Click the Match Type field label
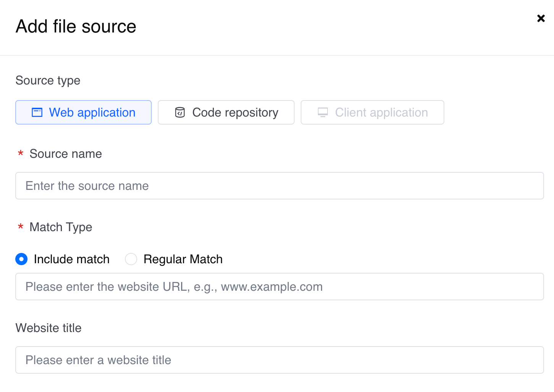The width and height of the screenshot is (554, 392). pos(61,227)
